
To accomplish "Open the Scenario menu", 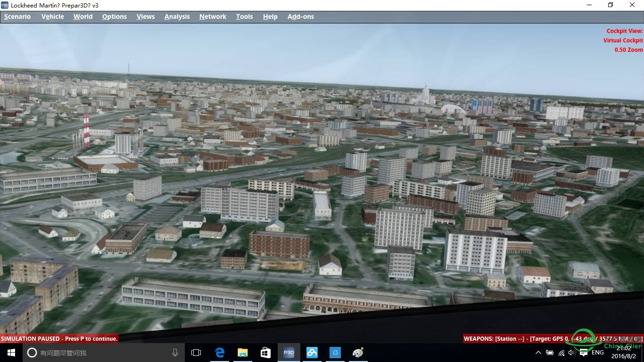I will tap(17, 16).
